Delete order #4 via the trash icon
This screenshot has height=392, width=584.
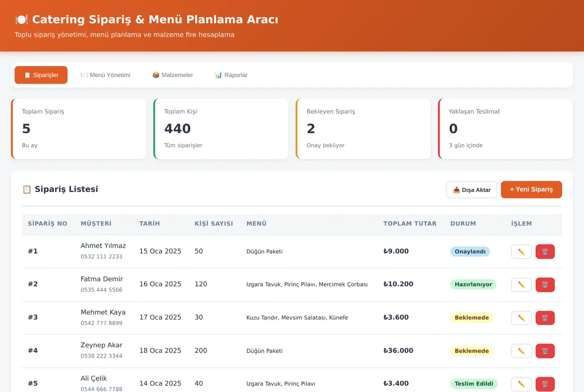(545, 351)
